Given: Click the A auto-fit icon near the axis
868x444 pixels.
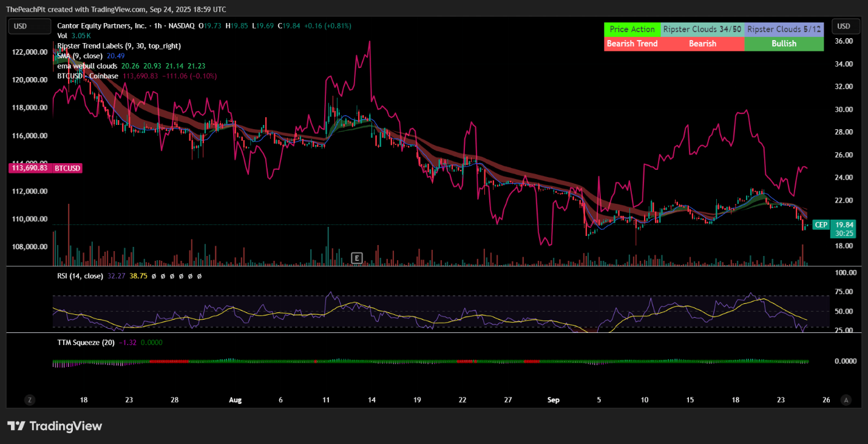Looking at the screenshot, I should tap(846, 399).
